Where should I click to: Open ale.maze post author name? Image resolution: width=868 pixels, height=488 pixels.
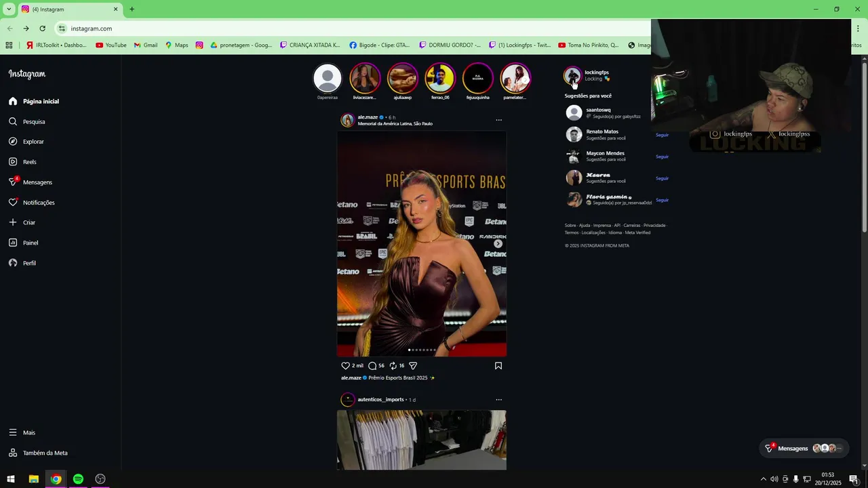[368, 117]
